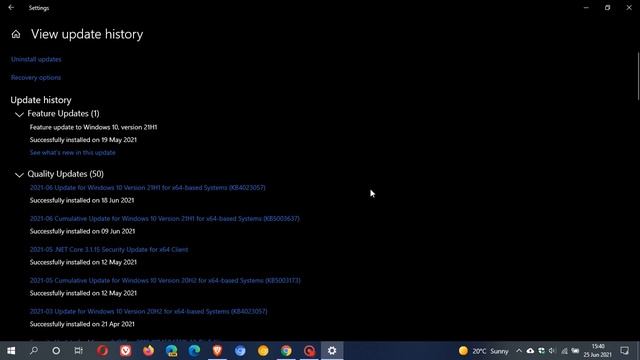Click the active Settings gear on taskbar
The width and height of the screenshot is (640, 360).
(332, 351)
